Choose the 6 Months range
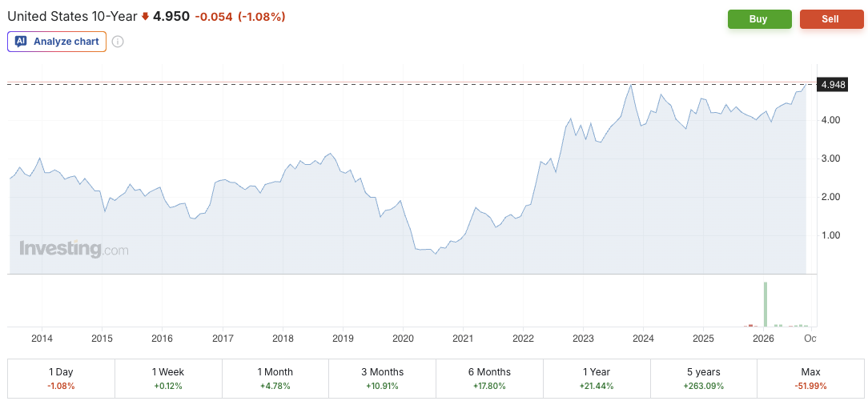868x405 pixels. click(489, 379)
